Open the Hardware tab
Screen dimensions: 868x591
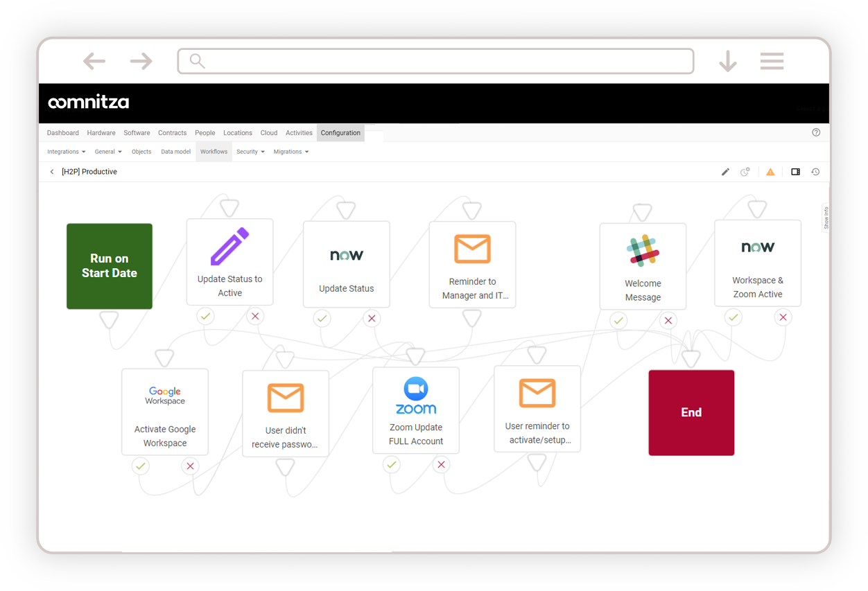coord(101,133)
